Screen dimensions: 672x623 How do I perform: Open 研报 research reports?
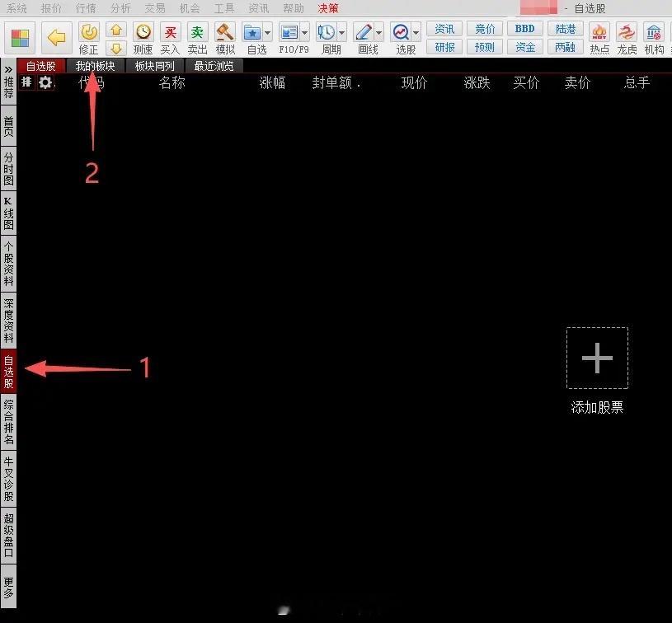click(x=444, y=47)
